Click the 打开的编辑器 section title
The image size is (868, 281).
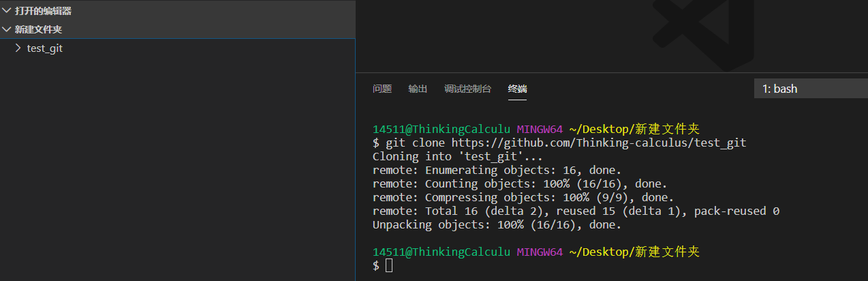tap(44, 11)
